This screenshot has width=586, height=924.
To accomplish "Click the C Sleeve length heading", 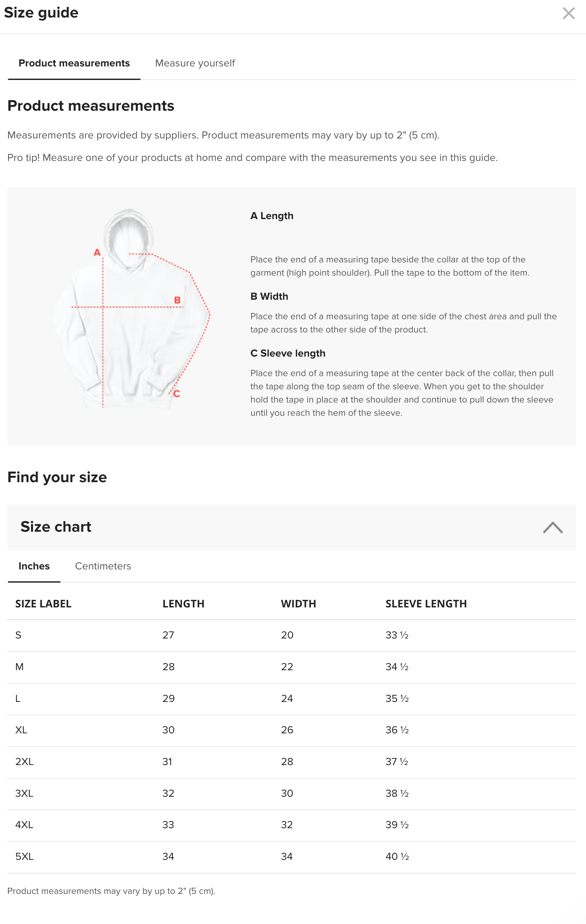I will (288, 353).
